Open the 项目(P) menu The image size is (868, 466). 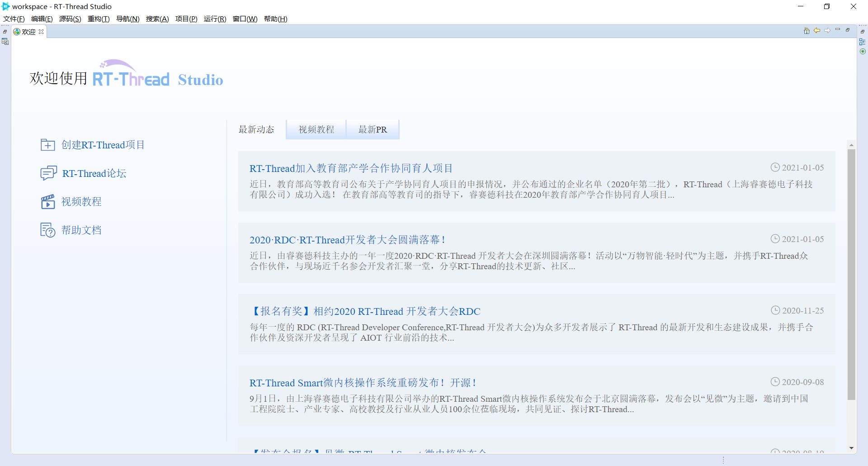pyautogui.click(x=186, y=19)
